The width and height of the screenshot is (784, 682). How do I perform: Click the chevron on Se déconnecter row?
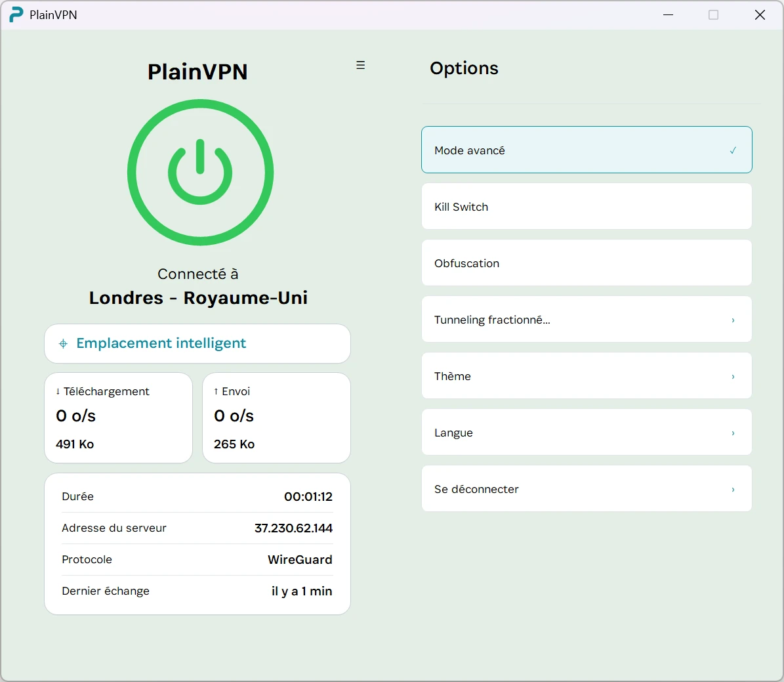733,490
